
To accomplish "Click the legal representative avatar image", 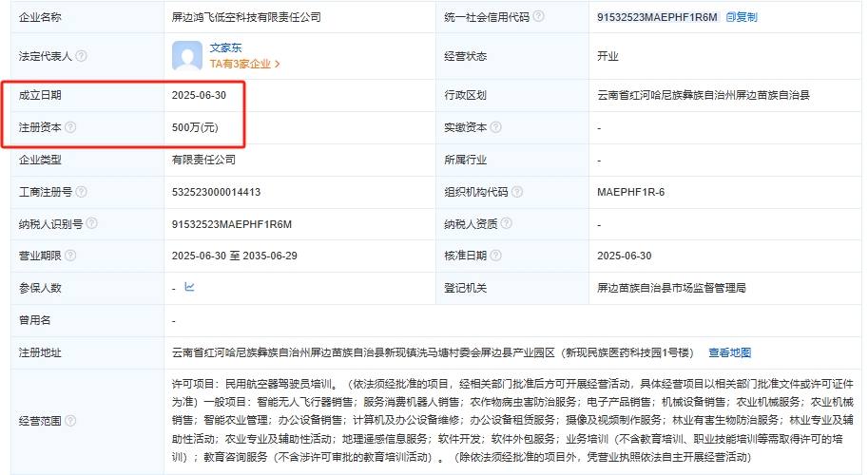I will (x=187, y=56).
